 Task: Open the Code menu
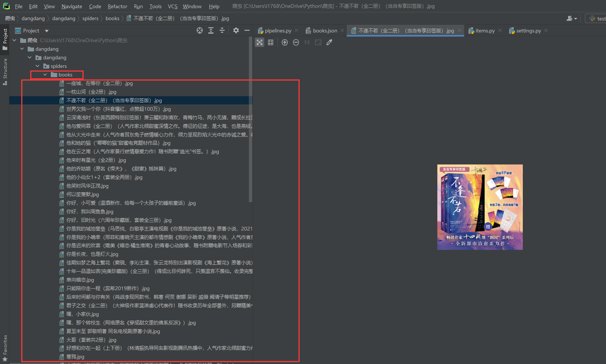point(95,6)
